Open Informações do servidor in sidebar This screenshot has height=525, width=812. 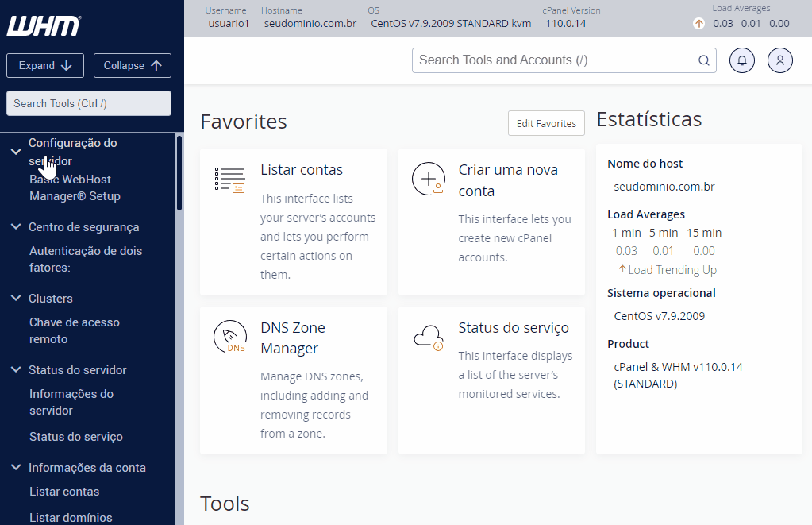pos(71,402)
